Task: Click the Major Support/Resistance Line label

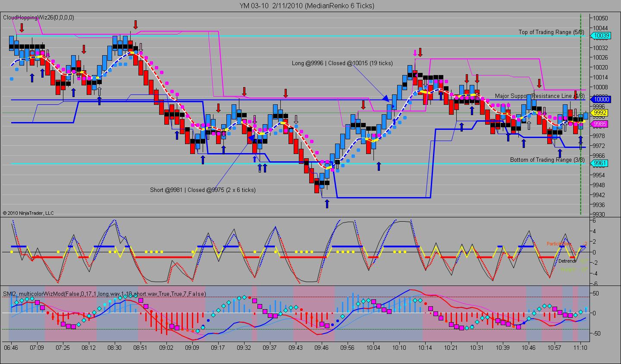Action: tap(539, 96)
